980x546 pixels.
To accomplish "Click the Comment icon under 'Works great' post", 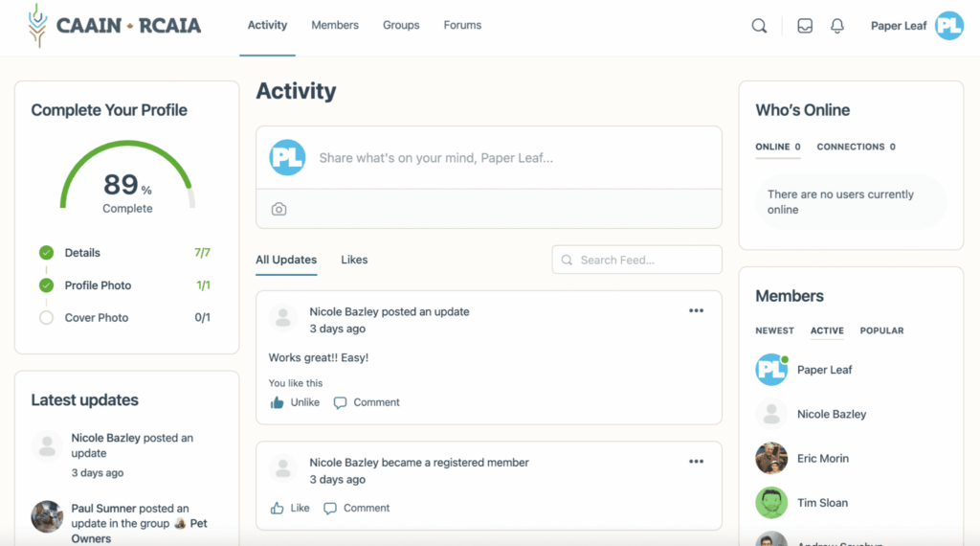I will [x=340, y=403].
